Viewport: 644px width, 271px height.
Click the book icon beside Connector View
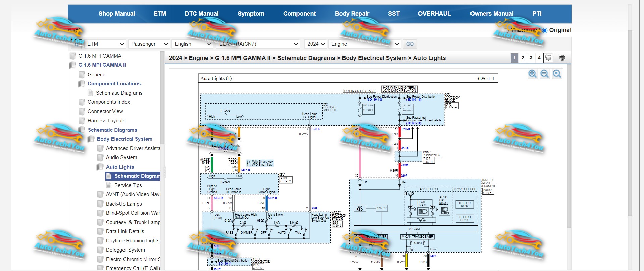(82, 111)
